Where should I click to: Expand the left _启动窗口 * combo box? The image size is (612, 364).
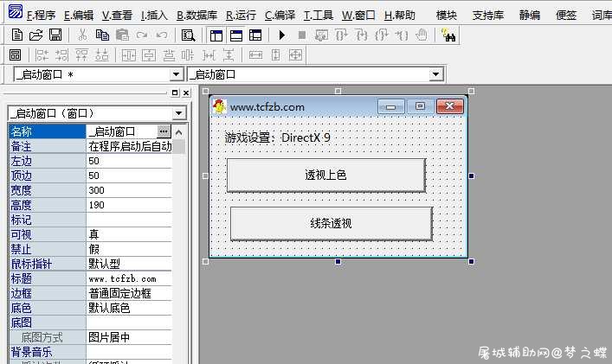176,74
